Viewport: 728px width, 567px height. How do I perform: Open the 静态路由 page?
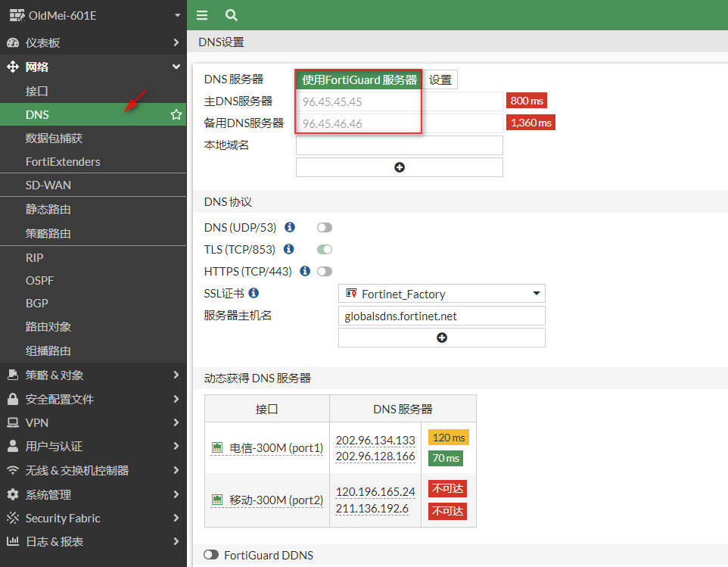(x=93, y=209)
